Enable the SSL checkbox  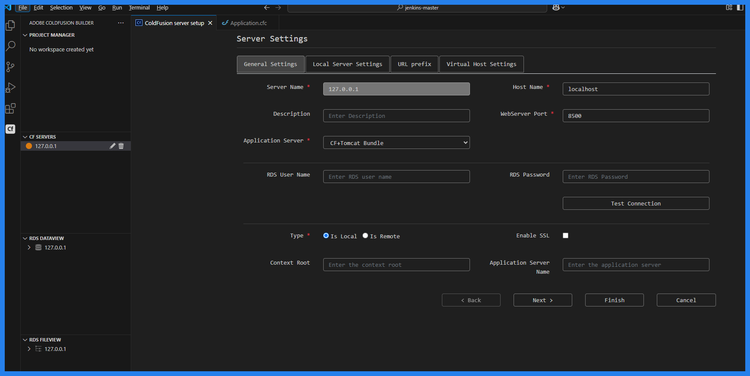pos(565,235)
